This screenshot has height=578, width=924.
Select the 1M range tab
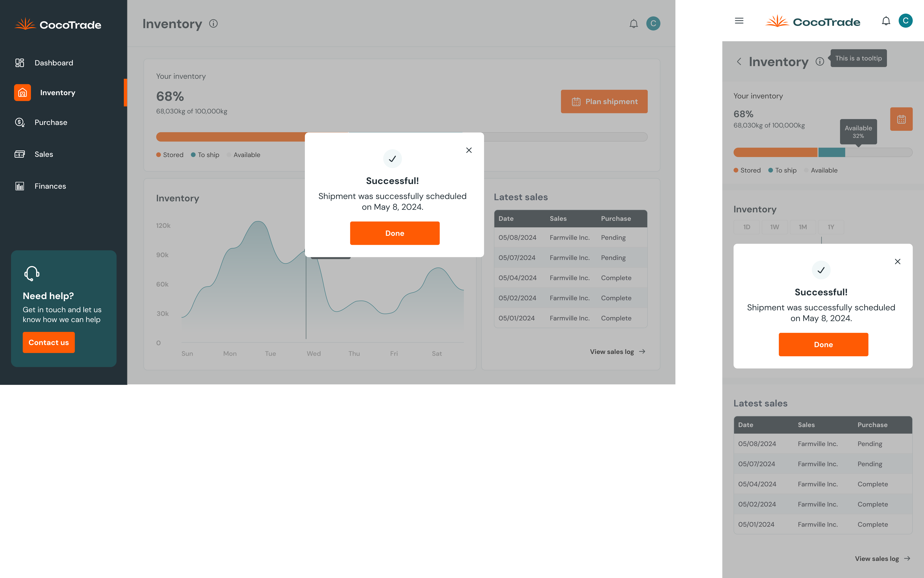coord(803,227)
